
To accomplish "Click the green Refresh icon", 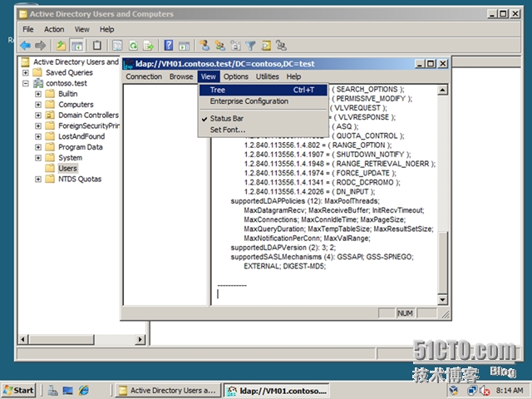I will tap(133, 45).
